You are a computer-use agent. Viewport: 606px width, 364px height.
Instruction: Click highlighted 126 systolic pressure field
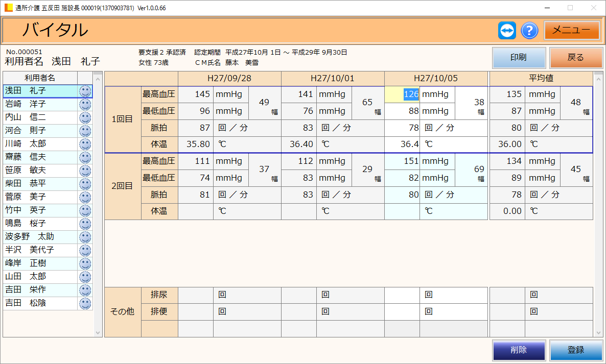pyautogui.click(x=402, y=94)
